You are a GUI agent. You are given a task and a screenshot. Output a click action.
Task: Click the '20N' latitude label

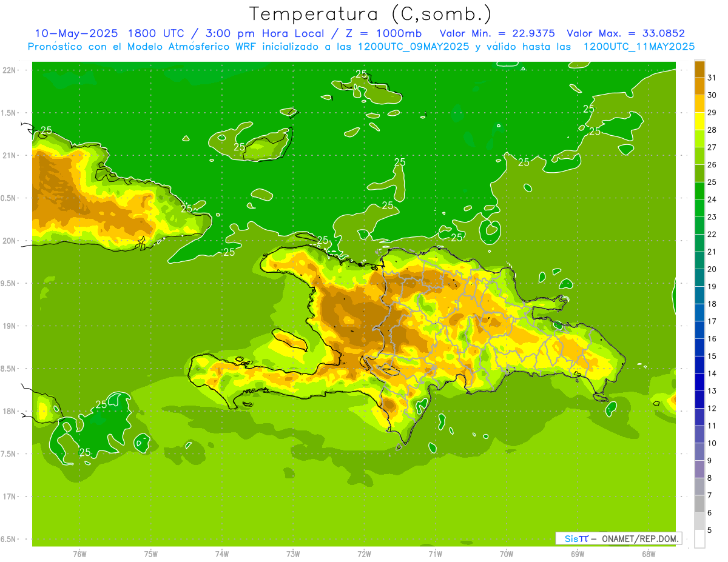(x=10, y=241)
